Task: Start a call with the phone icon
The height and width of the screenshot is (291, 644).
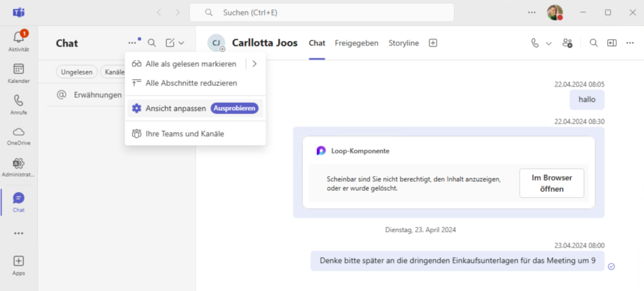Action: pyautogui.click(x=535, y=43)
